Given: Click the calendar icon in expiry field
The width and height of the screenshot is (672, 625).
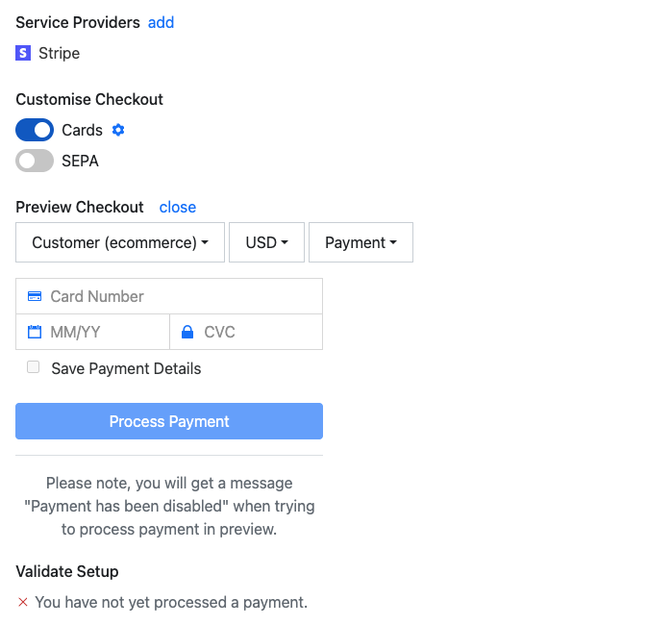Looking at the screenshot, I should click(35, 332).
